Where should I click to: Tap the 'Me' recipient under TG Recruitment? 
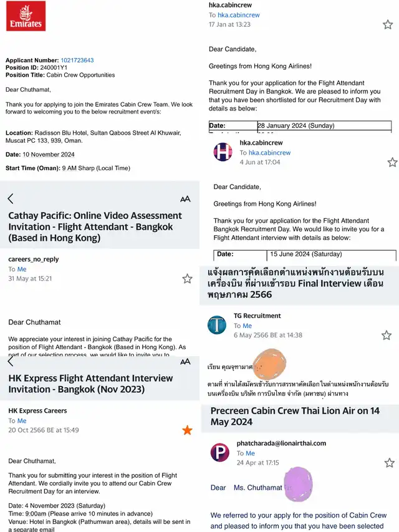(248, 326)
